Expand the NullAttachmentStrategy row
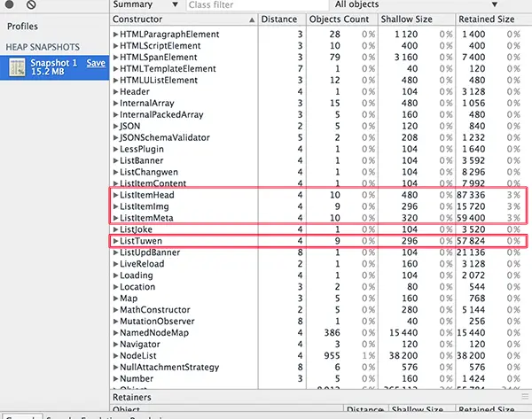This screenshot has width=532, height=419. pyautogui.click(x=115, y=368)
